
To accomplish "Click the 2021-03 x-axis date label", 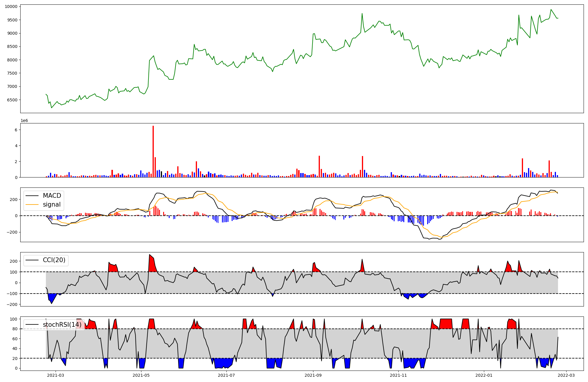I will click(x=56, y=375).
